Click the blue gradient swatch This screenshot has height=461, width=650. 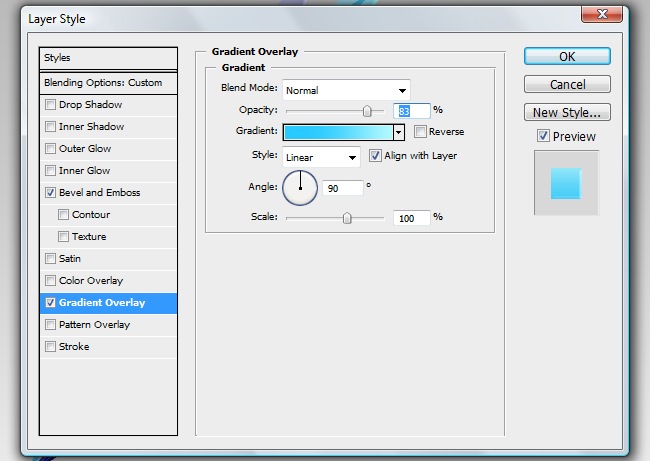[x=338, y=132]
